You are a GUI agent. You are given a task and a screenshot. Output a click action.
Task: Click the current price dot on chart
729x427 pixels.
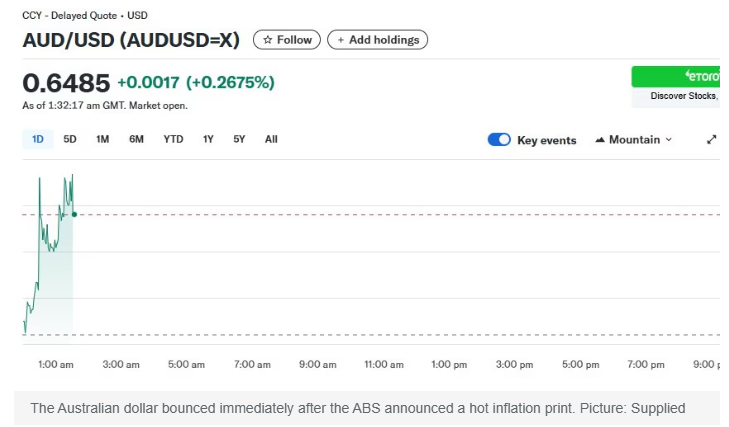click(74, 214)
